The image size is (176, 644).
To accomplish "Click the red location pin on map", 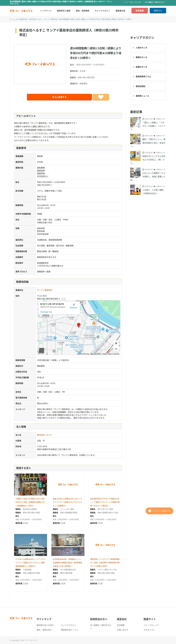I will click(x=79, y=325).
